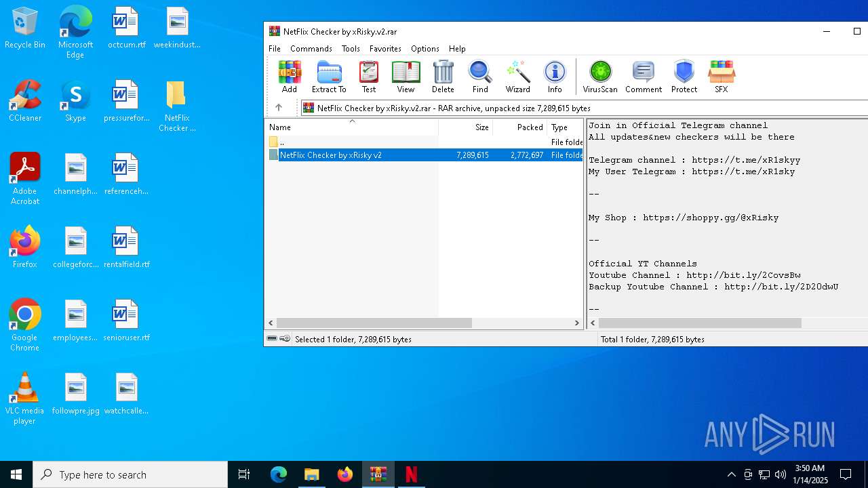Create SFX archive with the SFX icon
Viewport: 868px width, 488px height.
coord(721,77)
